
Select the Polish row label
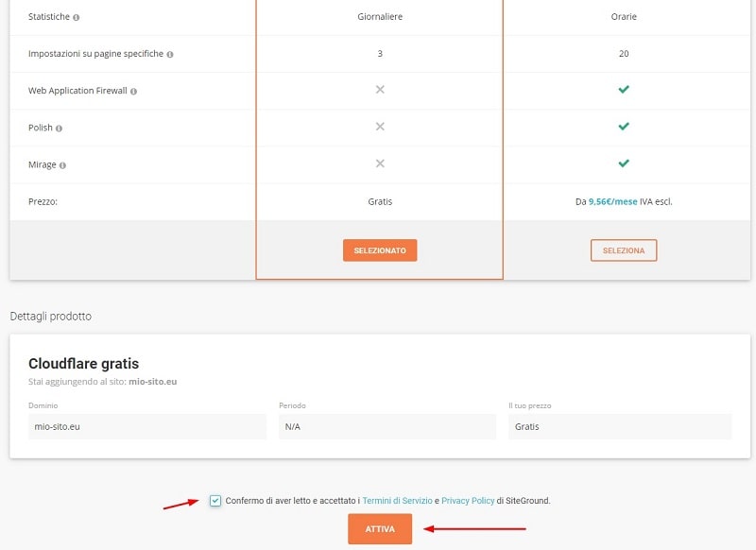[x=41, y=128]
